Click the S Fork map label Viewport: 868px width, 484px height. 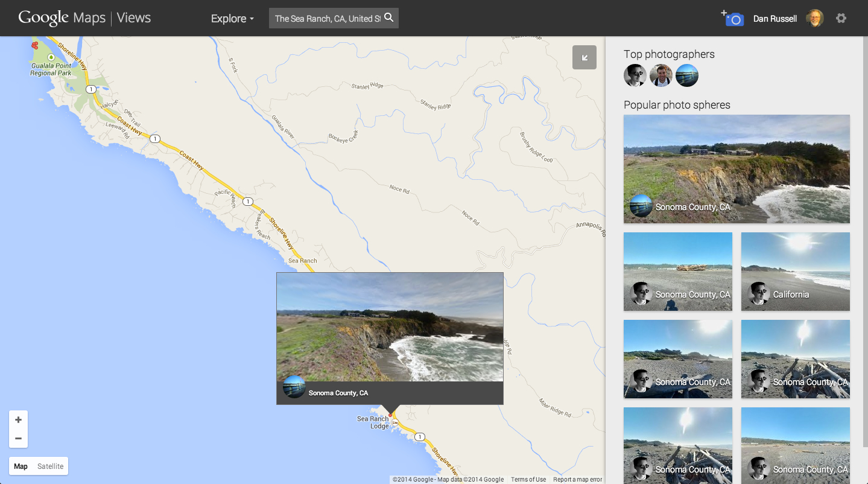(x=233, y=65)
